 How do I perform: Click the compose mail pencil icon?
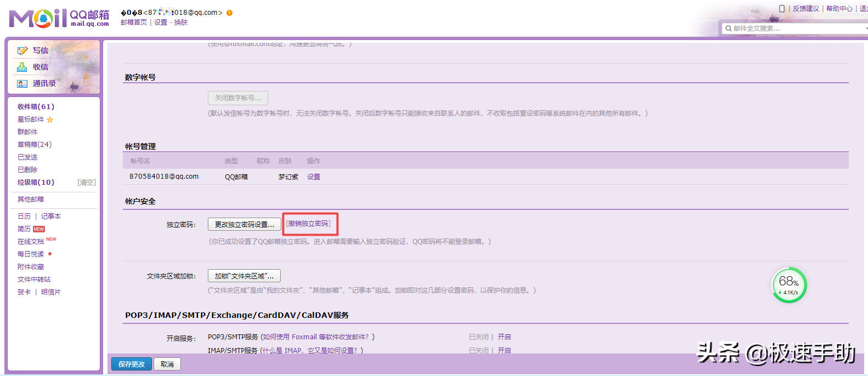tap(22, 50)
